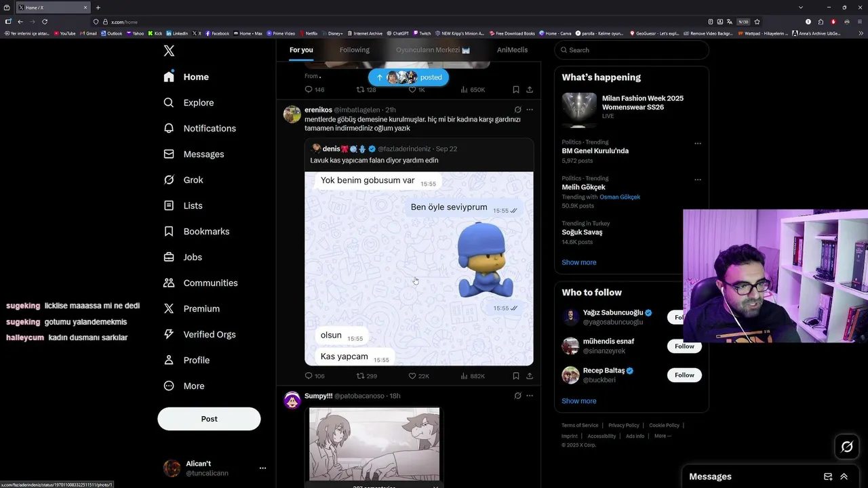The height and width of the screenshot is (488, 868).
Task: Follow mühendis esnaf
Action: pos(684,346)
